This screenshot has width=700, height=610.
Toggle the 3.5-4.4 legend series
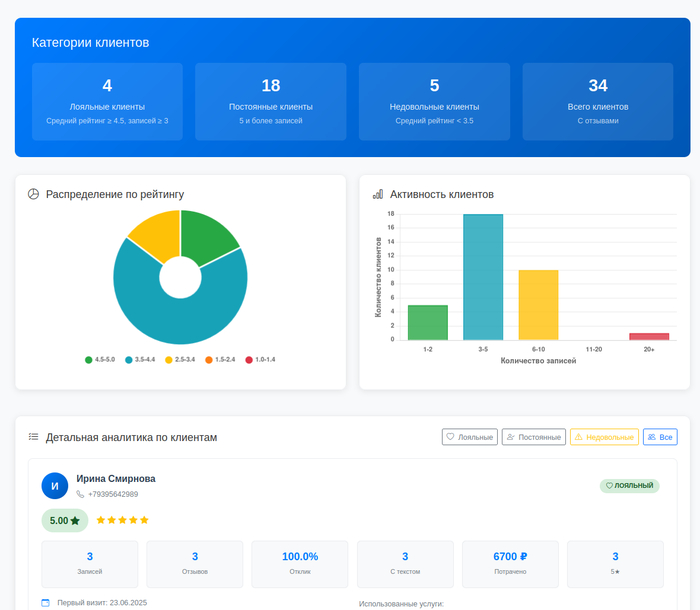pos(140,359)
